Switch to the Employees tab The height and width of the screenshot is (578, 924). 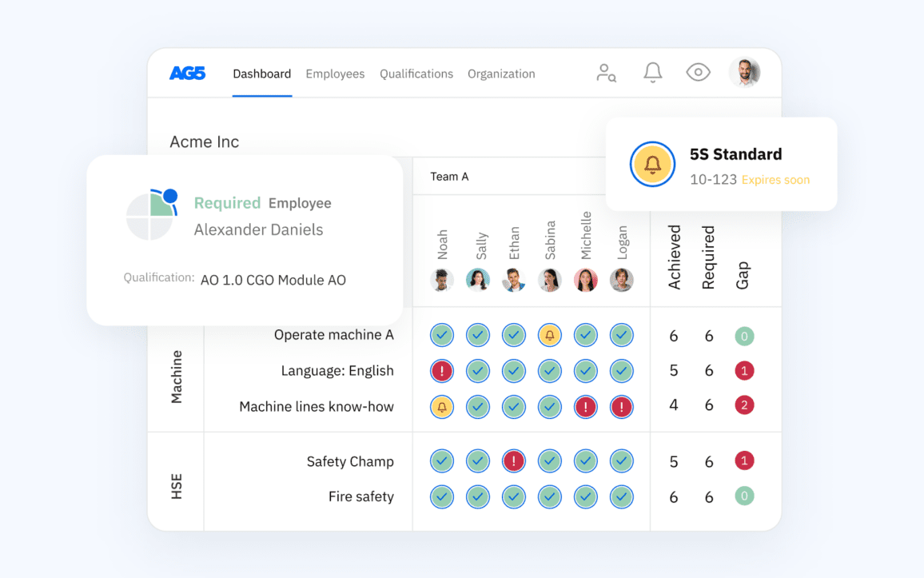pyautogui.click(x=335, y=74)
